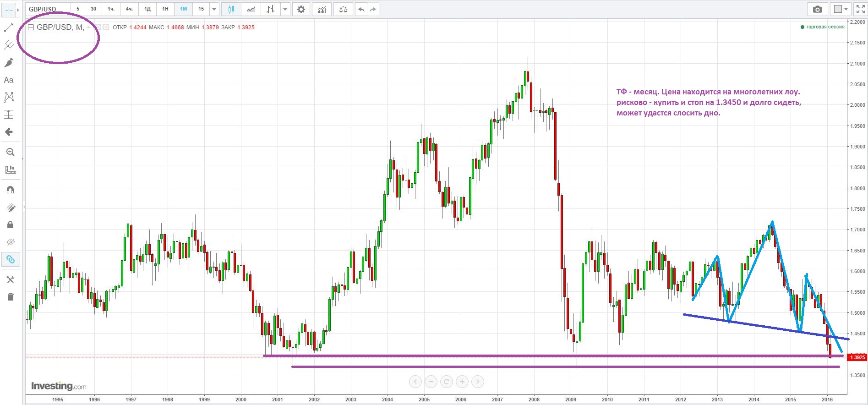Toggle the highlighted sync drawings link icon
The image size is (868, 405).
(x=10, y=259)
